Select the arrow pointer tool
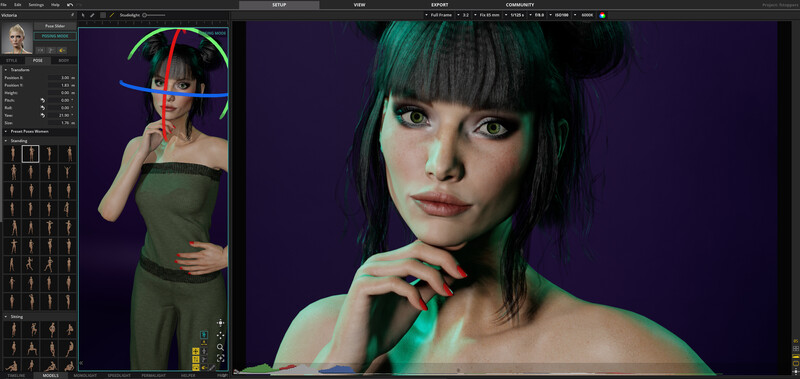The width and height of the screenshot is (800, 379). (84, 15)
